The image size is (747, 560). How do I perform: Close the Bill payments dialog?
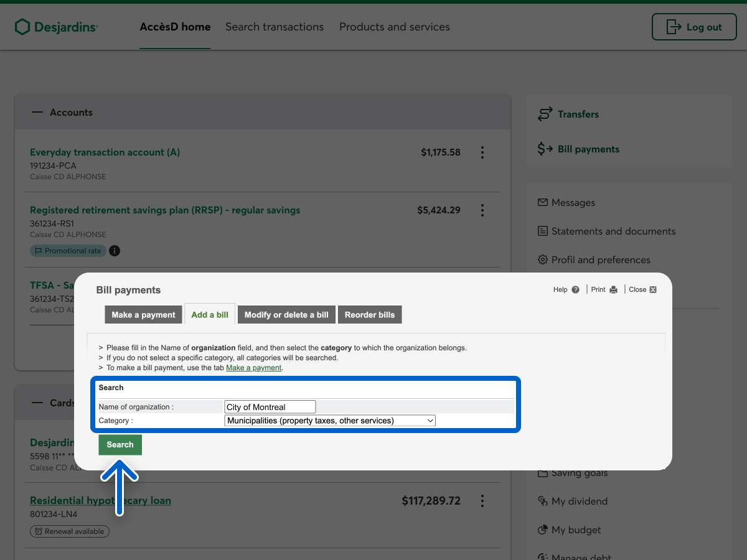[652, 290]
